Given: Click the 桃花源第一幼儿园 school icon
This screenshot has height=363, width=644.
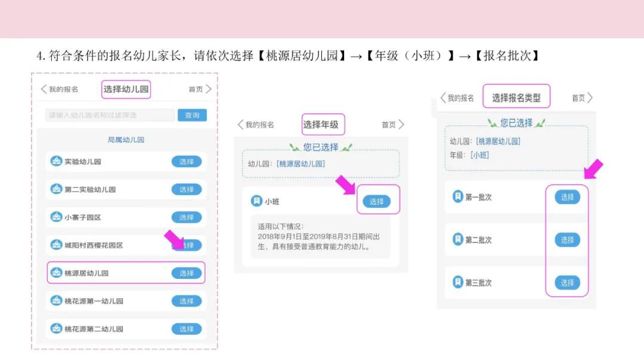Looking at the screenshot, I should [57, 301].
